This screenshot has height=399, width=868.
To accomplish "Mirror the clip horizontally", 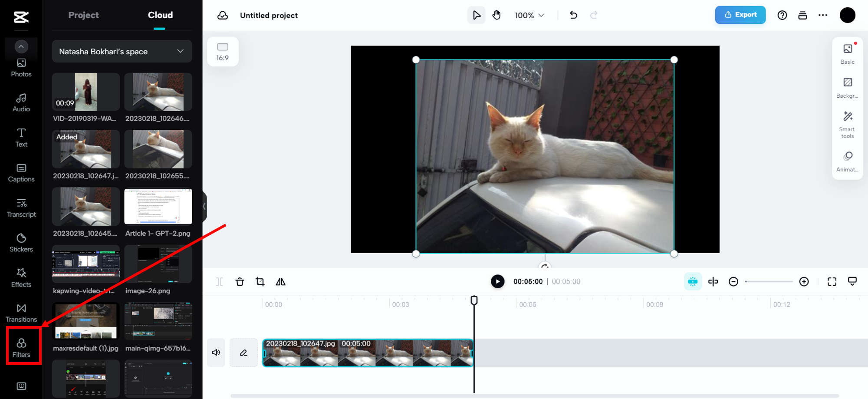I will click(280, 281).
